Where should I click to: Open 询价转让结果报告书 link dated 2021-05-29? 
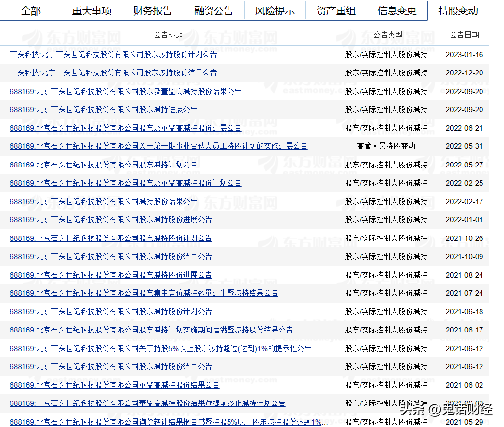[x=169, y=422]
